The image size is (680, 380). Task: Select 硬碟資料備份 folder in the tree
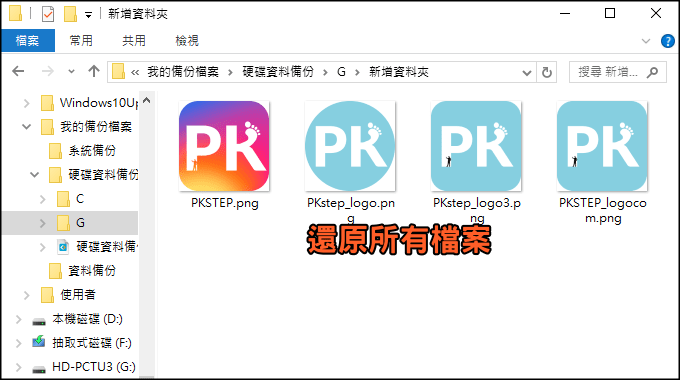[103, 174]
